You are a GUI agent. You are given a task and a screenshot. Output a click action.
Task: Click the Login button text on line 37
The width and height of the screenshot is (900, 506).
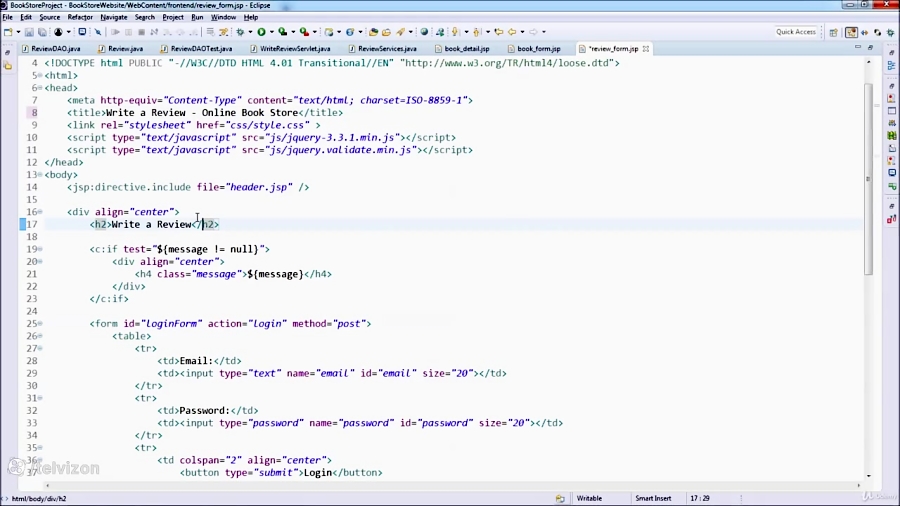(318, 473)
